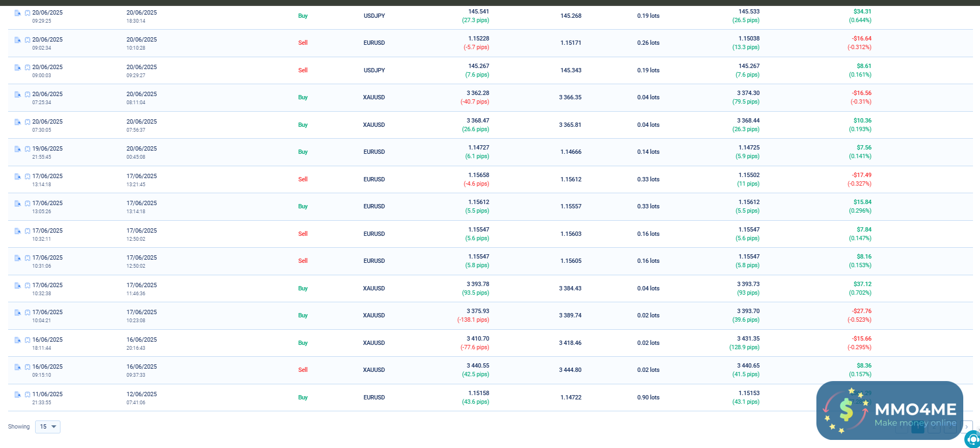This screenshot has height=448, width=980.
Task: Open details icon for EURUSD trade opened 09:02:34
Action: coord(17,40)
